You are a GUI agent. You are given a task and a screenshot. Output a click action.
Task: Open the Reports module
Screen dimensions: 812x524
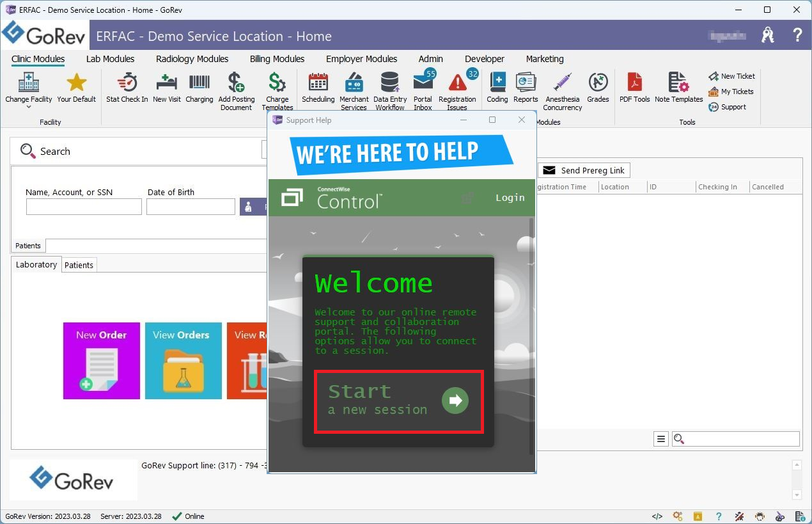[x=526, y=88]
